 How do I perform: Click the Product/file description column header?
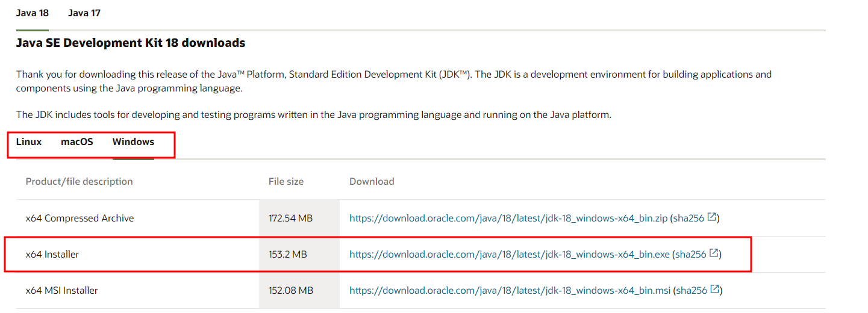pyautogui.click(x=79, y=181)
